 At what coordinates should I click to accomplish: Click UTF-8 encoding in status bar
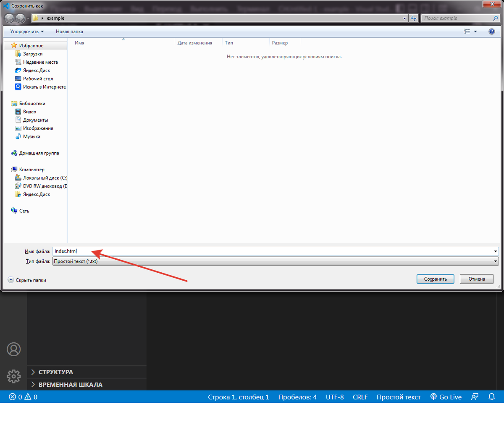point(335,397)
